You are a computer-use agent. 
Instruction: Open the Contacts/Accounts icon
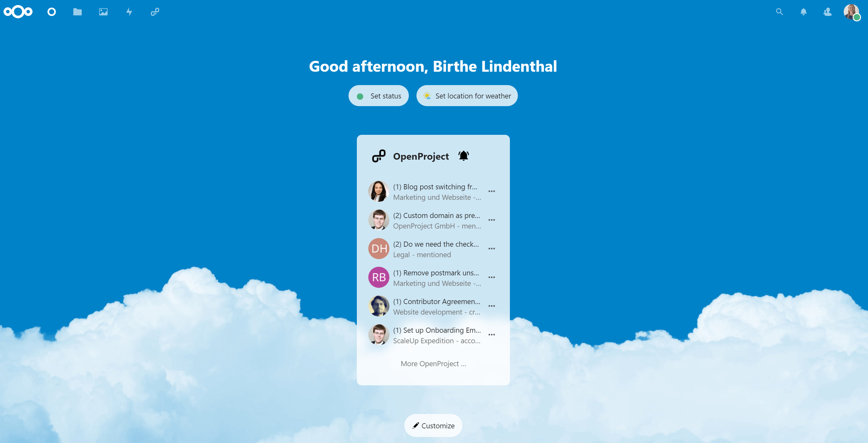[827, 11]
